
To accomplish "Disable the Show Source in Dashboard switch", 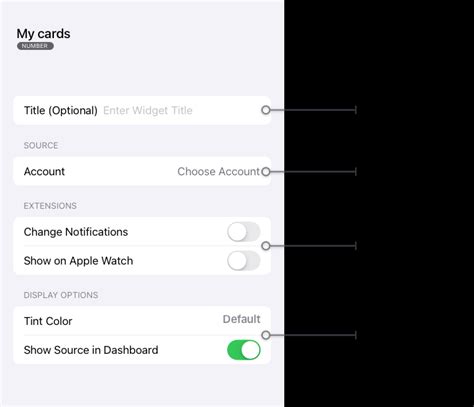I will [x=244, y=350].
